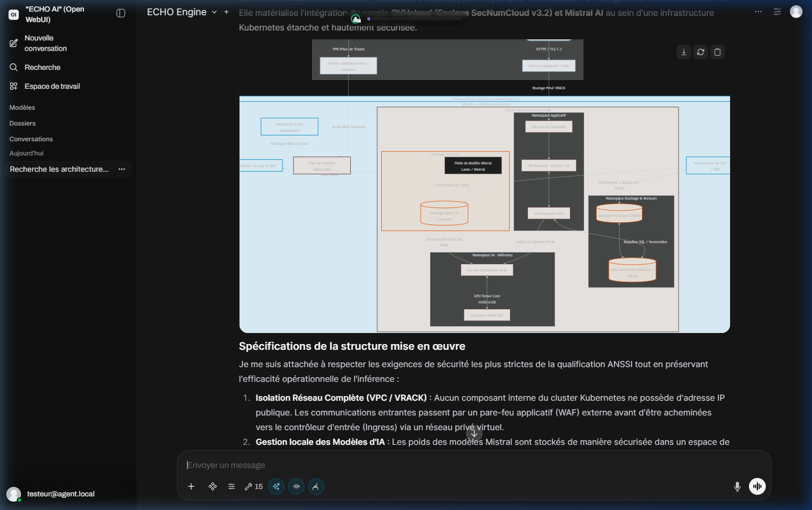Open Recherche in the sidebar
This screenshot has height=510, width=812.
click(x=68, y=67)
